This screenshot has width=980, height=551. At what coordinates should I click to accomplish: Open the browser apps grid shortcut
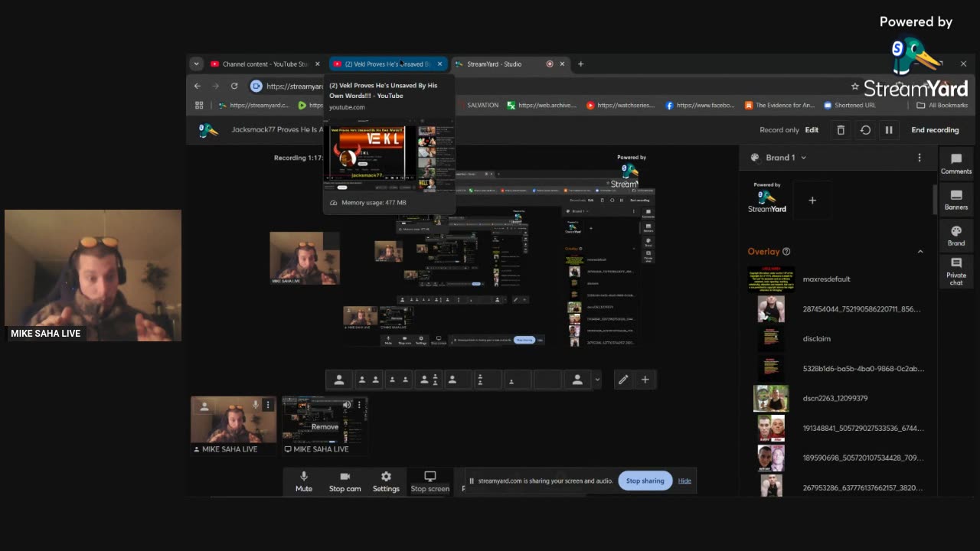pos(199,106)
